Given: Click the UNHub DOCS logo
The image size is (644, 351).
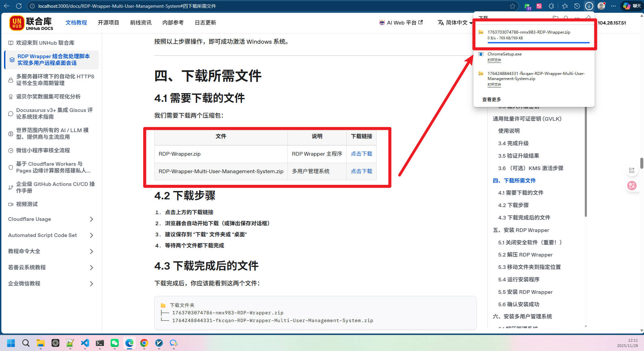Looking at the screenshot, I should (31, 23).
